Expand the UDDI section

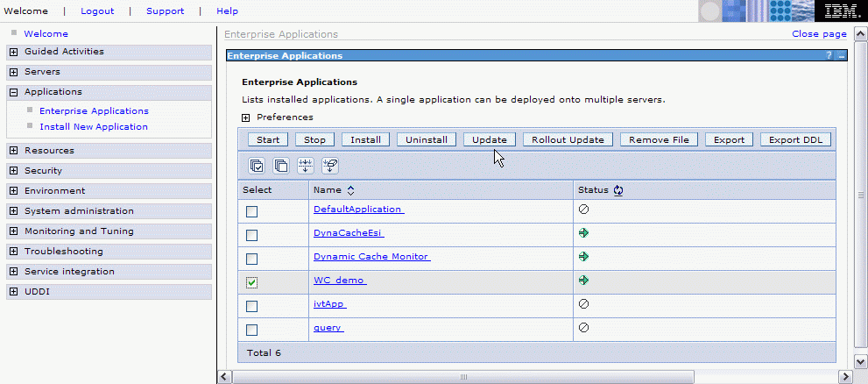tap(14, 292)
